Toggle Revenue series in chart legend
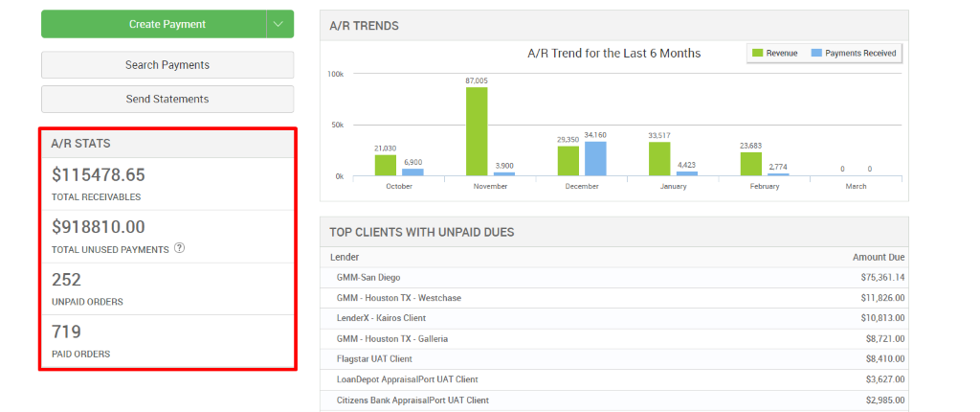980x412 pixels. click(x=775, y=54)
